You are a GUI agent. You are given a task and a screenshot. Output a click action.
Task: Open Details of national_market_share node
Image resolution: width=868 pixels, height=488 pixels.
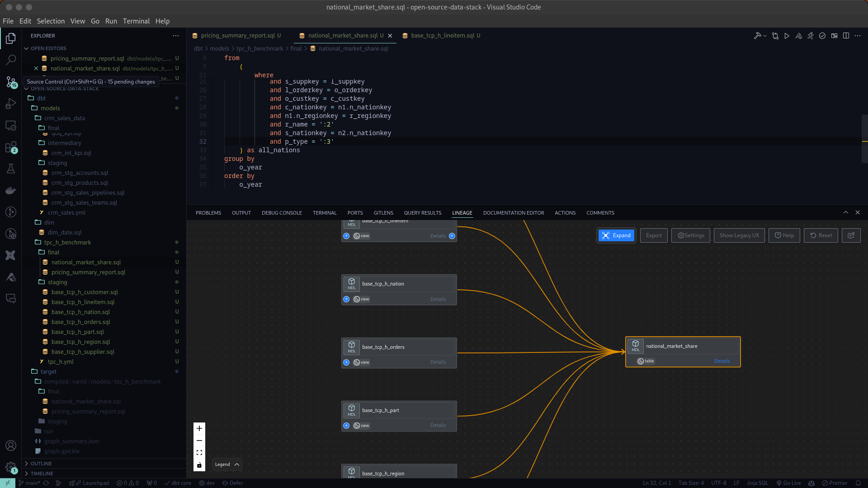click(722, 361)
